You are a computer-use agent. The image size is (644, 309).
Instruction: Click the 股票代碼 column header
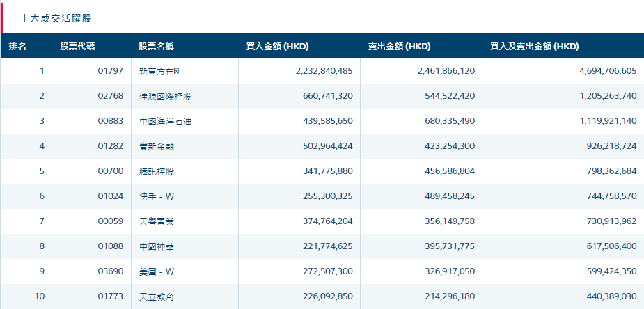click(77, 47)
